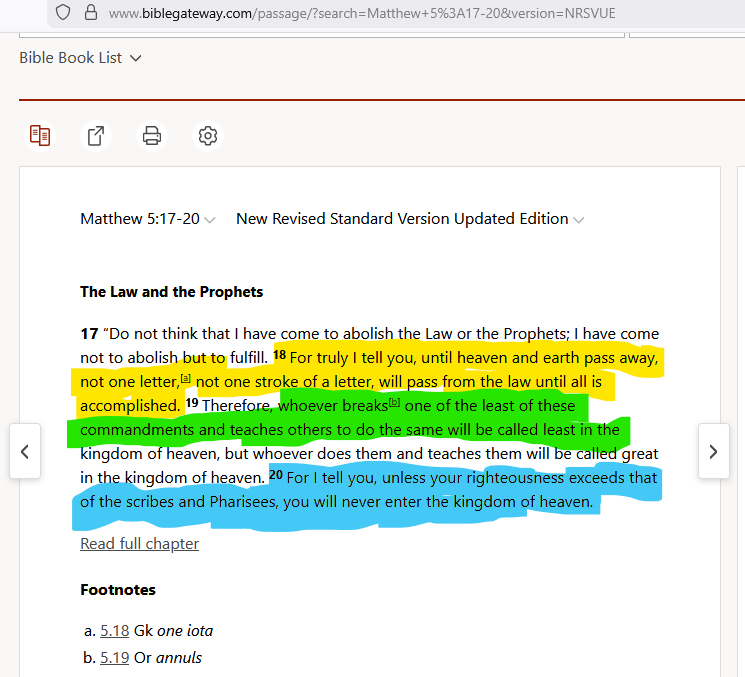Viewport: 745px width, 677px height.
Task: Focus the biblegateway.com URL address field
Action: click(360, 13)
